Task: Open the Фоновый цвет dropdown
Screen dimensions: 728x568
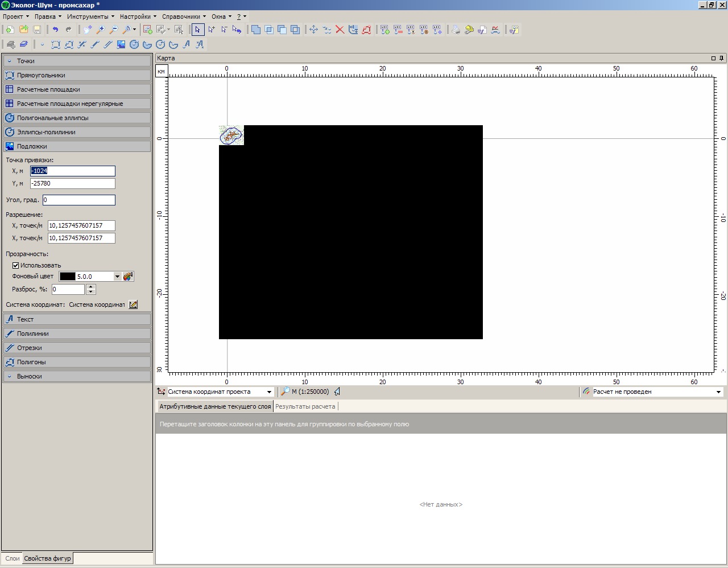Action: (x=117, y=277)
